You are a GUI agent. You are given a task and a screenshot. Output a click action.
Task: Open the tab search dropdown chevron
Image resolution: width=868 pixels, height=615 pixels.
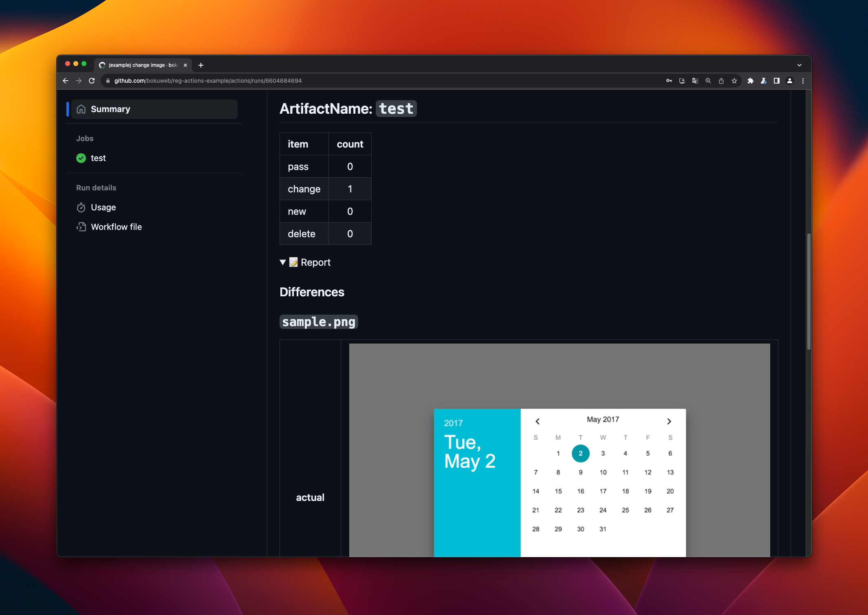pos(799,65)
